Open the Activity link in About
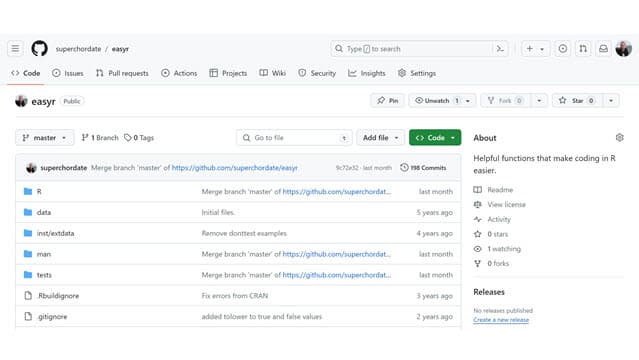This screenshot has height=360, width=639. click(492, 219)
